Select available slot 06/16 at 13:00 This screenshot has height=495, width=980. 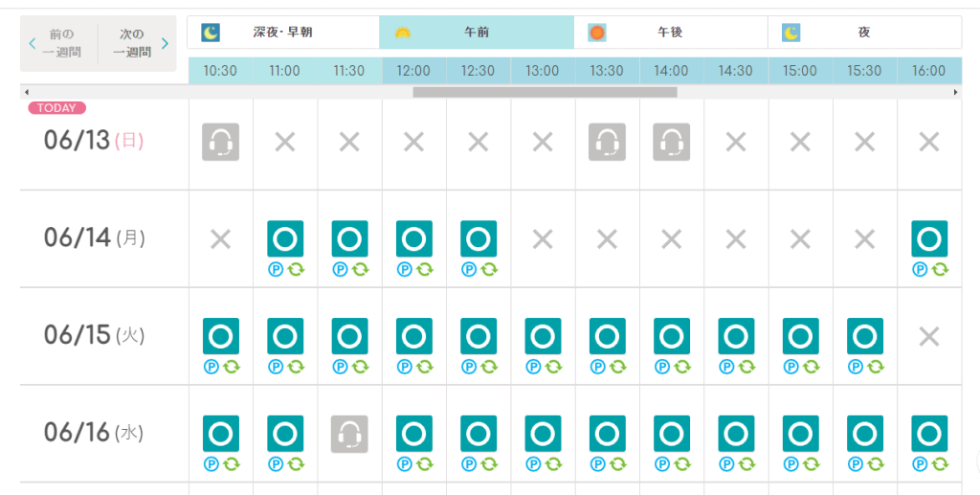pos(543,434)
